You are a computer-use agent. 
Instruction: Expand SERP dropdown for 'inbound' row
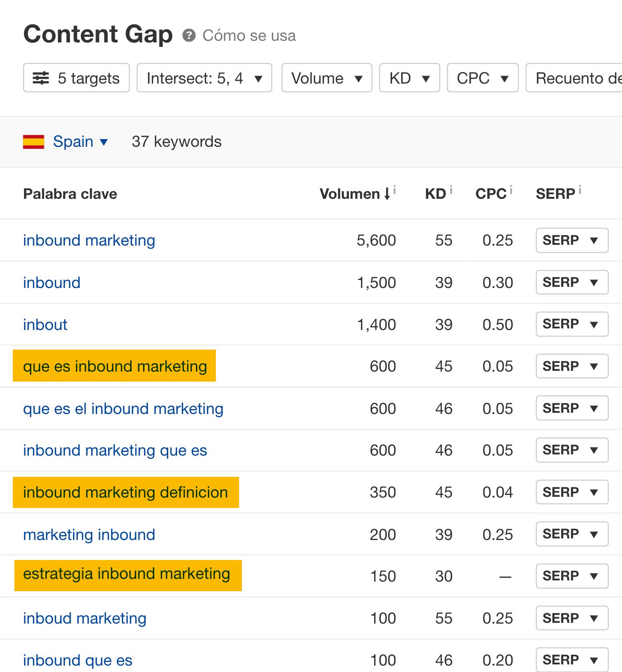(x=572, y=282)
